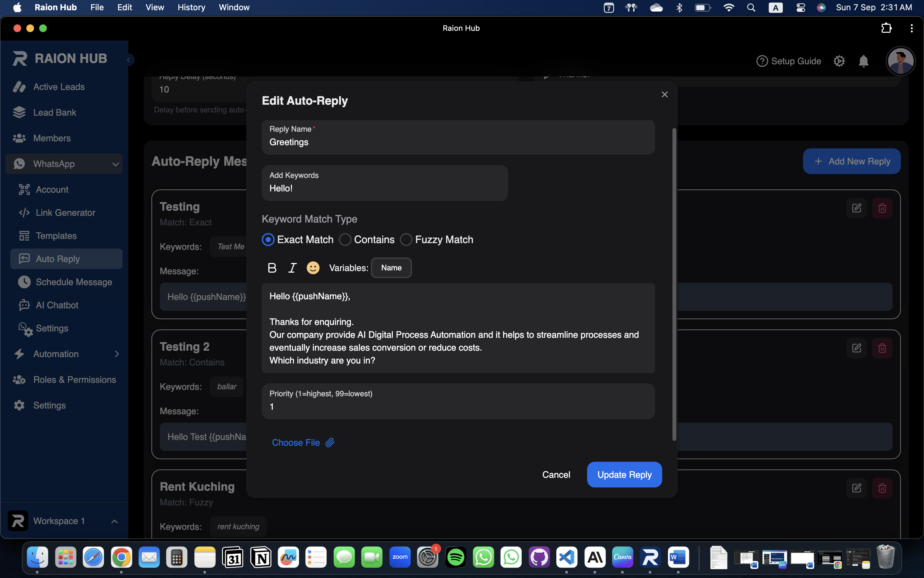924x578 pixels.
Task: Edit the Testing 2 auto-reply
Action: pyautogui.click(x=856, y=348)
